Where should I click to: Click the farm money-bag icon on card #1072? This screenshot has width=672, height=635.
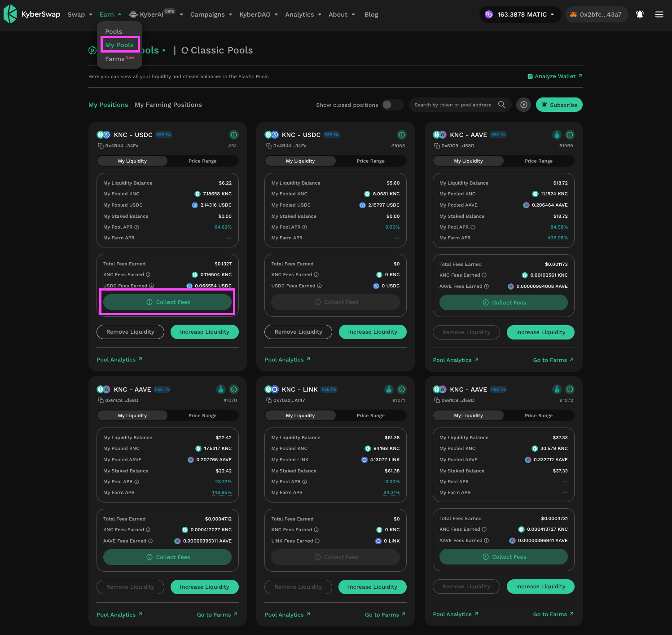pos(557,389)
